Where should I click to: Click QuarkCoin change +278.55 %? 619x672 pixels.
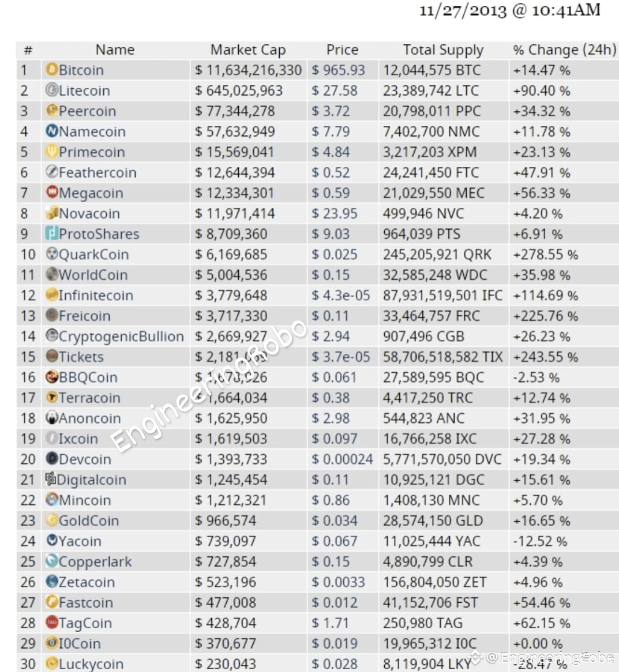(546, 255)
